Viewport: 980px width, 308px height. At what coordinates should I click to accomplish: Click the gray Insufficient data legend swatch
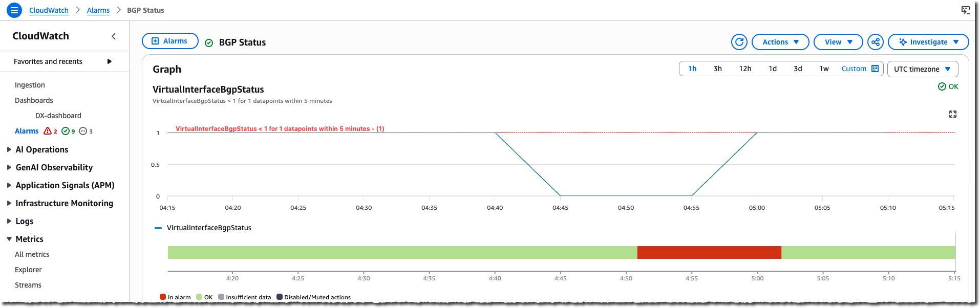221,297
